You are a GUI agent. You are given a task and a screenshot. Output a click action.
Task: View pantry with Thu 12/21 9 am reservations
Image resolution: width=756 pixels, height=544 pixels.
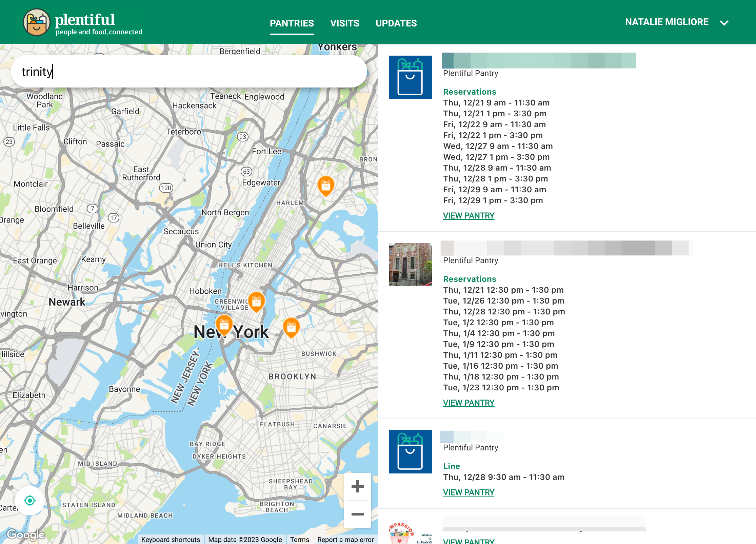point(469,216)
